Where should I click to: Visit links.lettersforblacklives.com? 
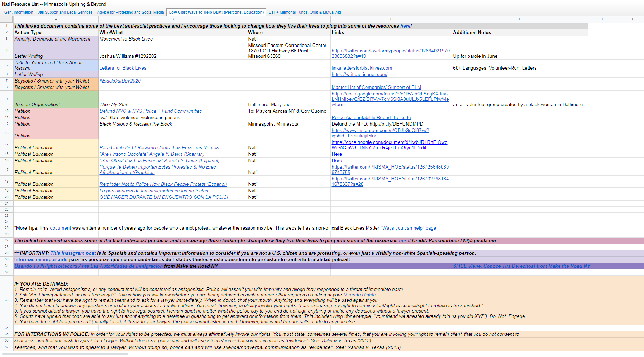coord(362,68)
